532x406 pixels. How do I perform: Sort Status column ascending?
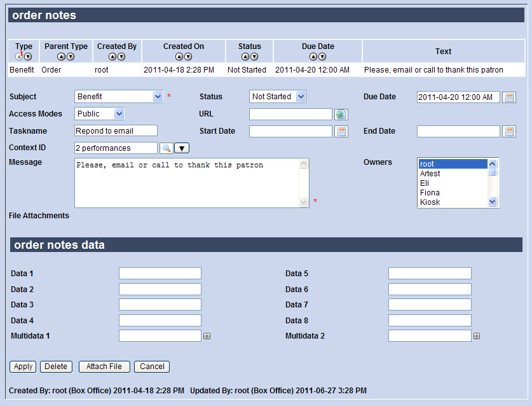click(245, 57)
